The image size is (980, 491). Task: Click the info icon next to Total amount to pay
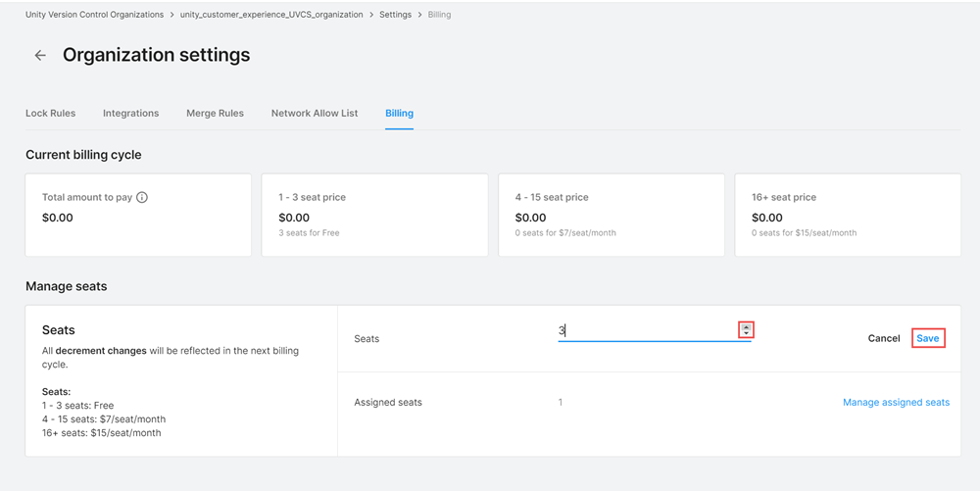tap(142, 197)
